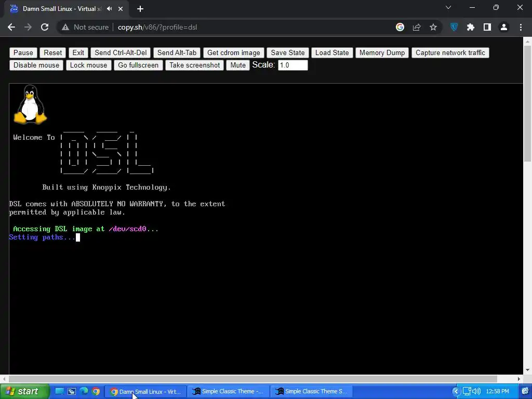Open the Chrome profile icon
This screenshot has width=532, height=399.
[504, 27]
